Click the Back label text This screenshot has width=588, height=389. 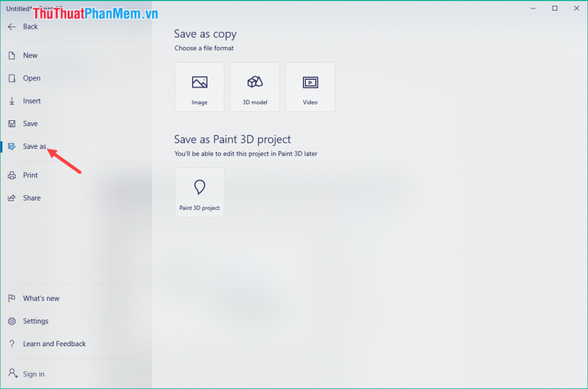tap(30, 27)
